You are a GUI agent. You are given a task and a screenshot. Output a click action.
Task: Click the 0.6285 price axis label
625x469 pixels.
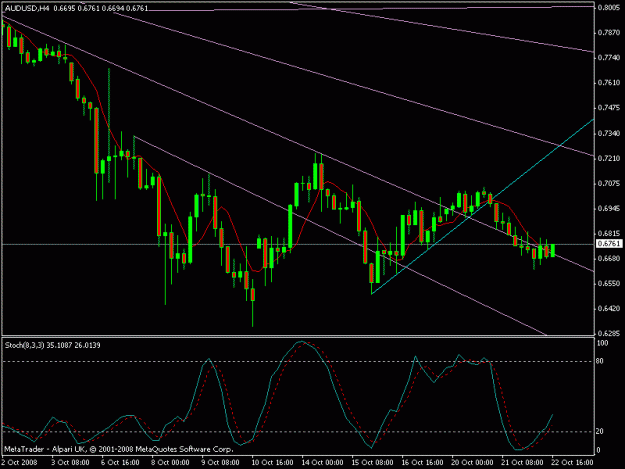pyautogui.click(x=609, y=334)
